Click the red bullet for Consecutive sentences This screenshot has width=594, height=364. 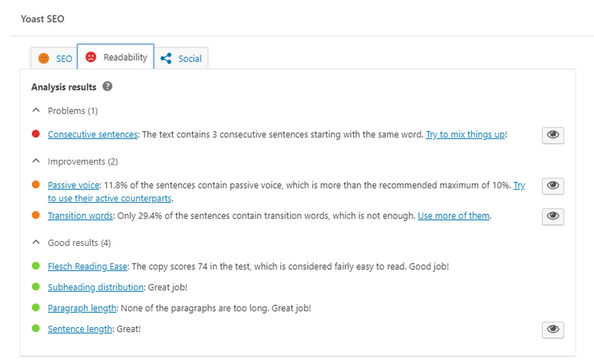tap(36, 134)
